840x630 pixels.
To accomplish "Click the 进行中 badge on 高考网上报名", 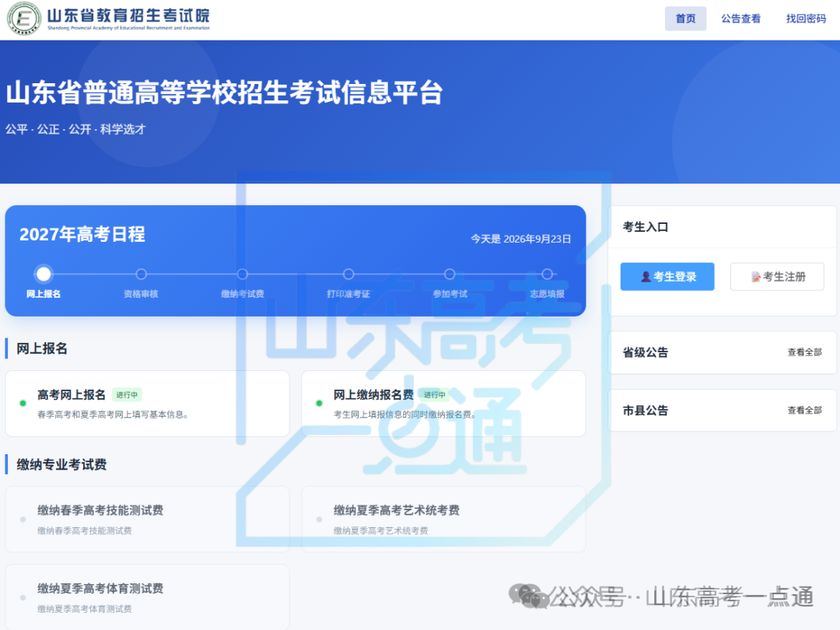I will [127, 395].
